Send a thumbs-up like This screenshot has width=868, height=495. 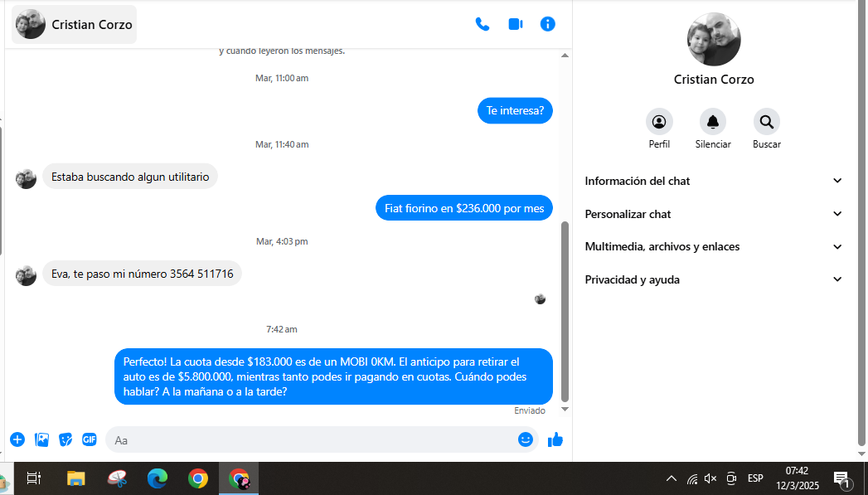pyautogui.click(x=555, y=439)
